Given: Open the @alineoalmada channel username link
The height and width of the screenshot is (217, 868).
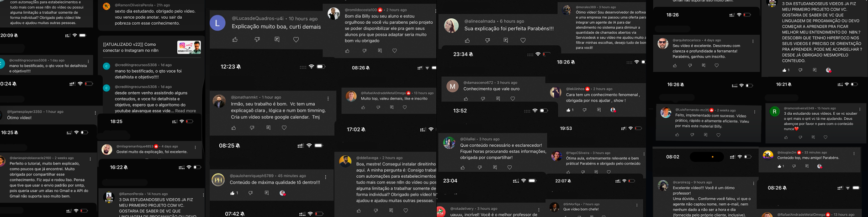Looking at the screenshot, I should point(481,21).
